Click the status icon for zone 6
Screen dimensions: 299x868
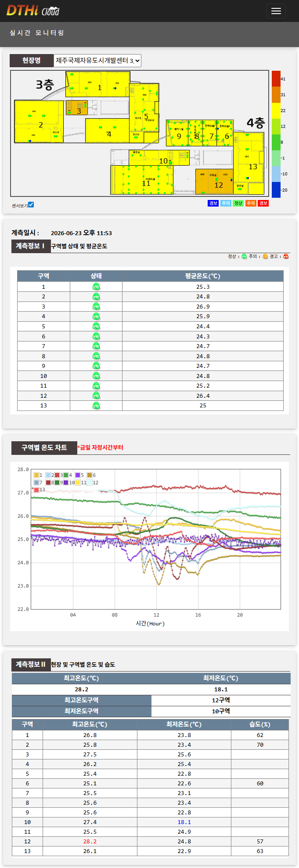pos(96,336)
